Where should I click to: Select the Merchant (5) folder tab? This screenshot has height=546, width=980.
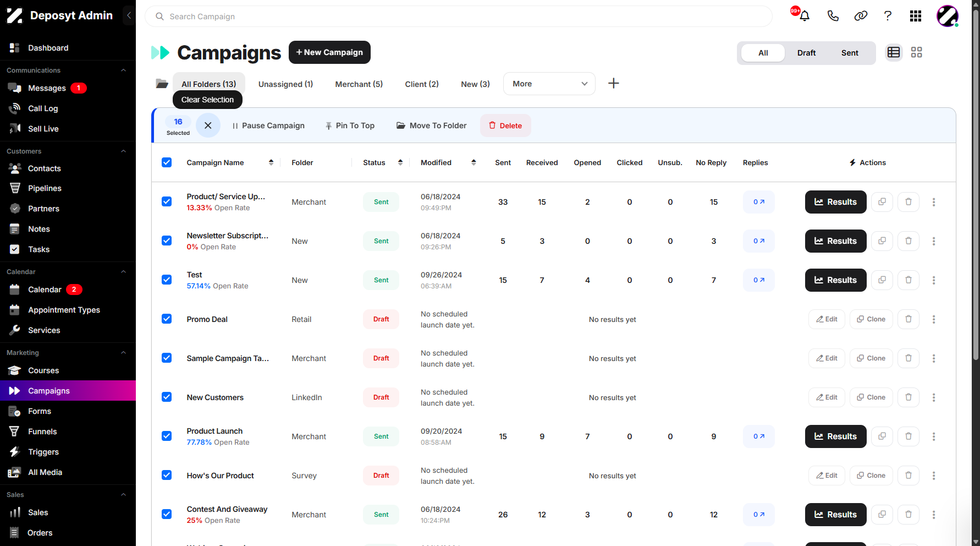[359, 84]
